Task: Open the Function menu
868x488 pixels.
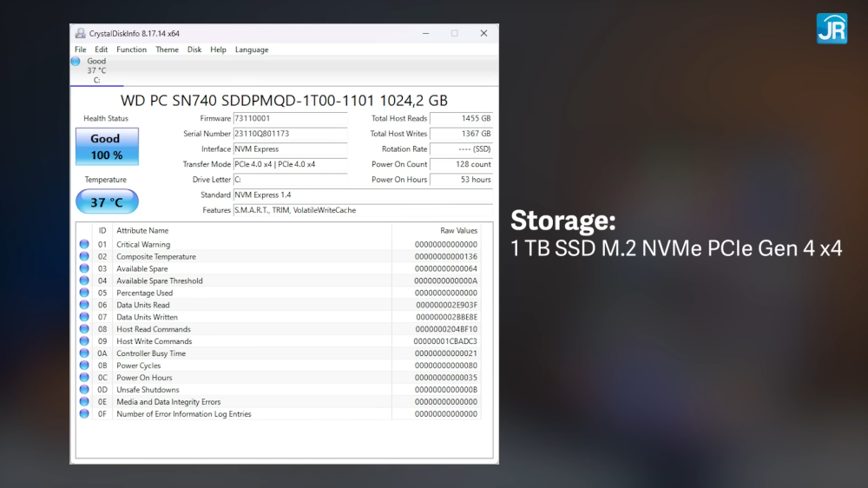Action: 131,49
